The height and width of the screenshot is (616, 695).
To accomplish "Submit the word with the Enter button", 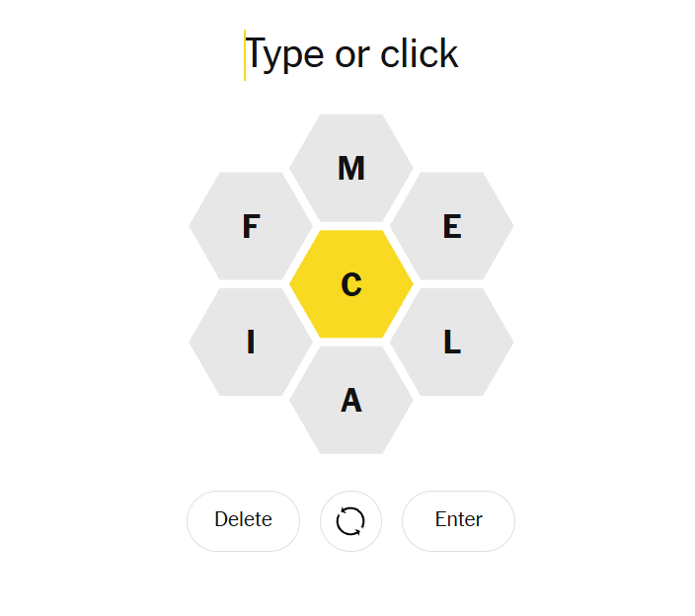I will (x=458, y=520).
